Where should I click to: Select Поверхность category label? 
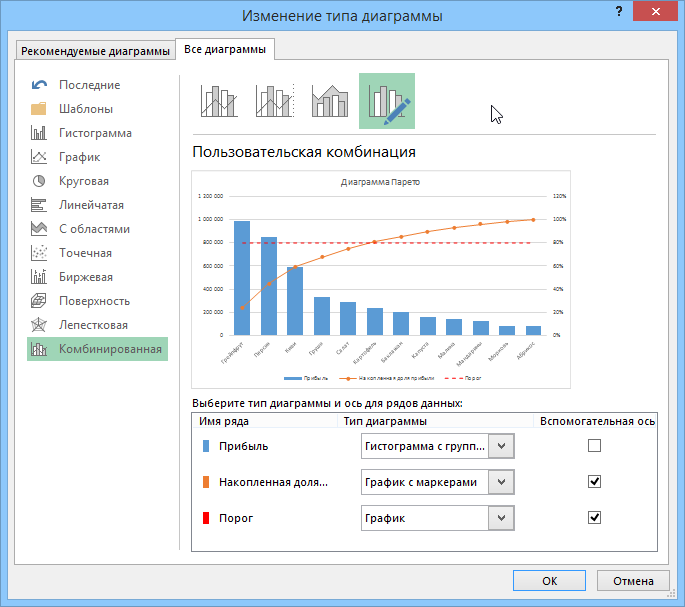click(94, 301)
